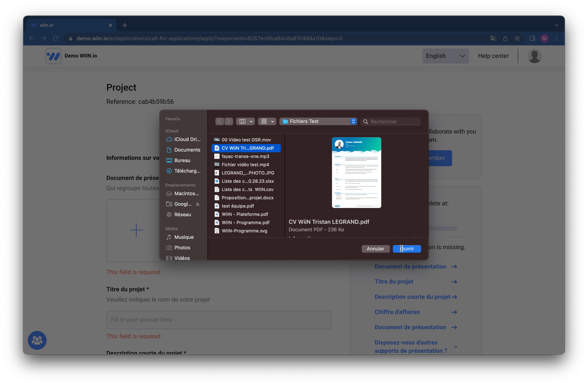Screen dimensions: 588x385
Task: Expand the tab search chevron
Action: pyautogui.click(x=556, y=25)
